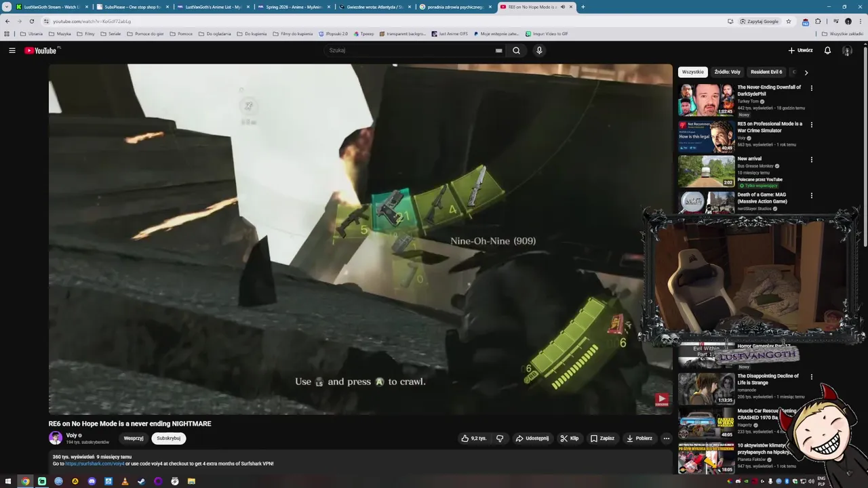Viewport: 868px width, 488px height.
Task: Click Zapytaj Google button in address bar
Action: [759, 21]
